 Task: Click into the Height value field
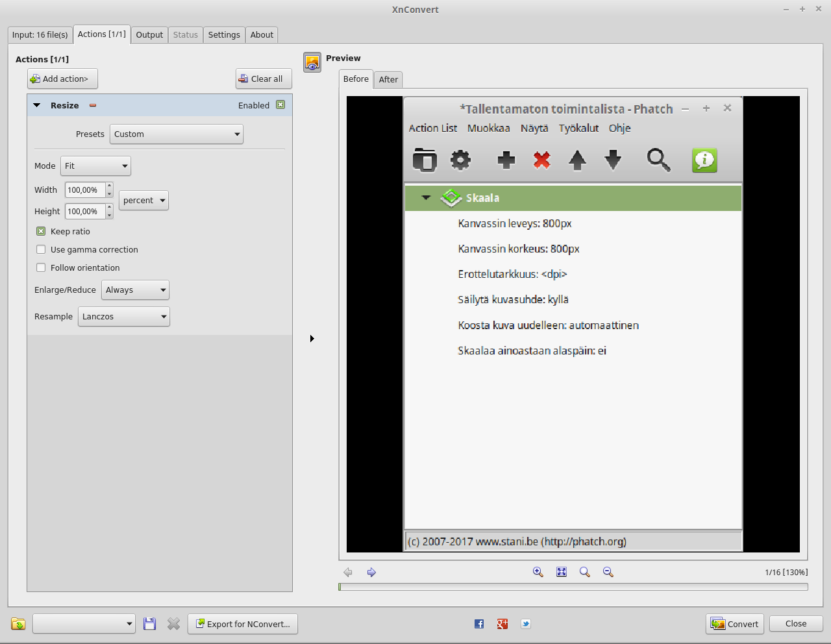coord(86,212)
